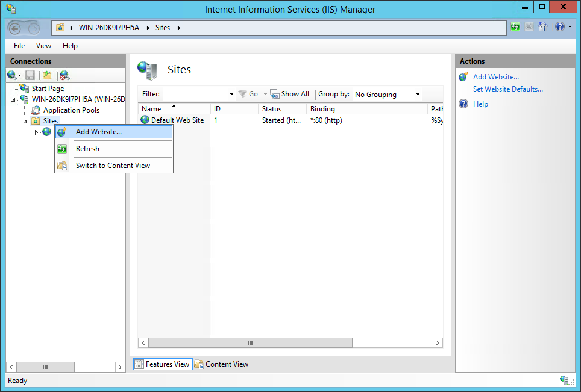The height and width of the screenshot is (392, 581).
Task: Click the *:80 (http) binding cell
Action: coord(326,120)
